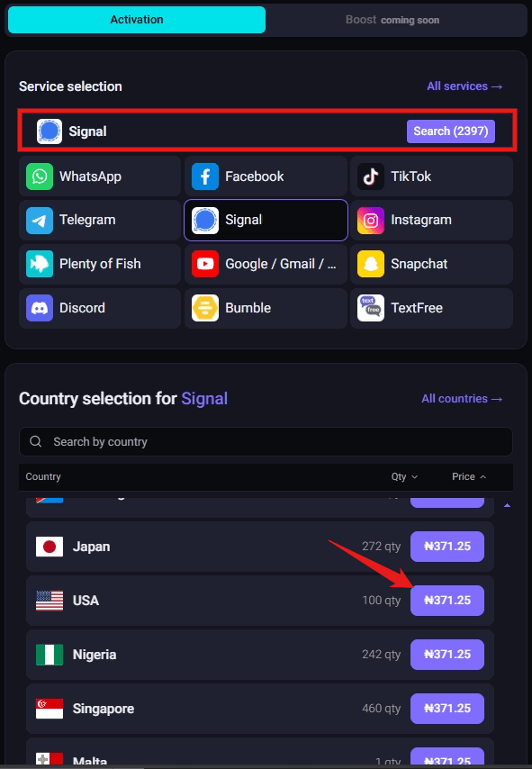Select the WhatsApp service icon

[40, 176]
